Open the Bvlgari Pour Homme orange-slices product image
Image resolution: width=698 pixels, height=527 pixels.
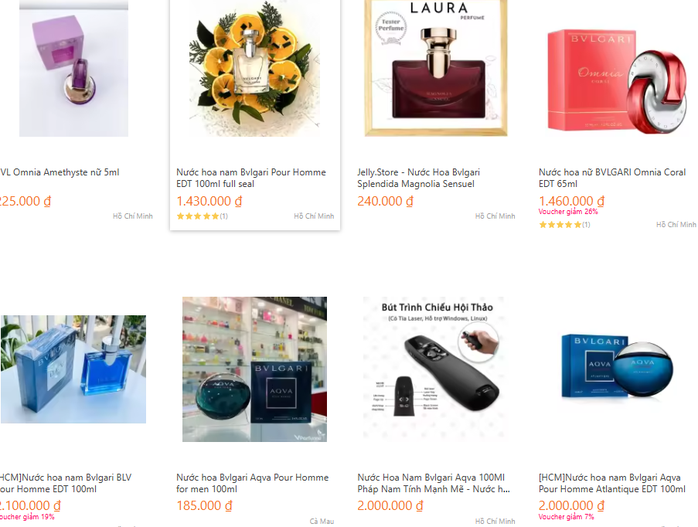(x=255, y=68)
